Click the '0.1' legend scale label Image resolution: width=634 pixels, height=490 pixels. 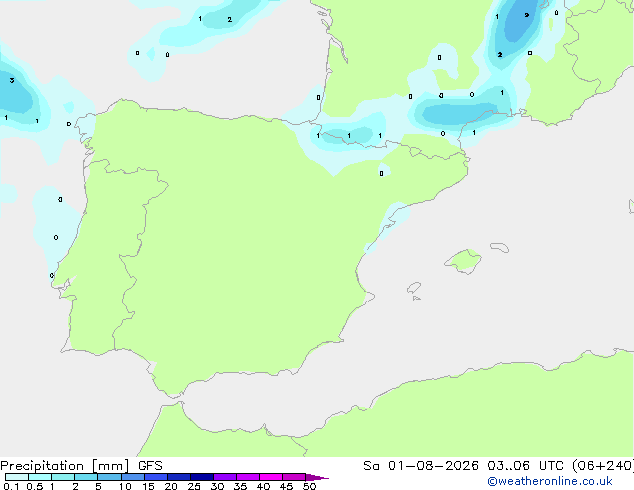point(11,486)
